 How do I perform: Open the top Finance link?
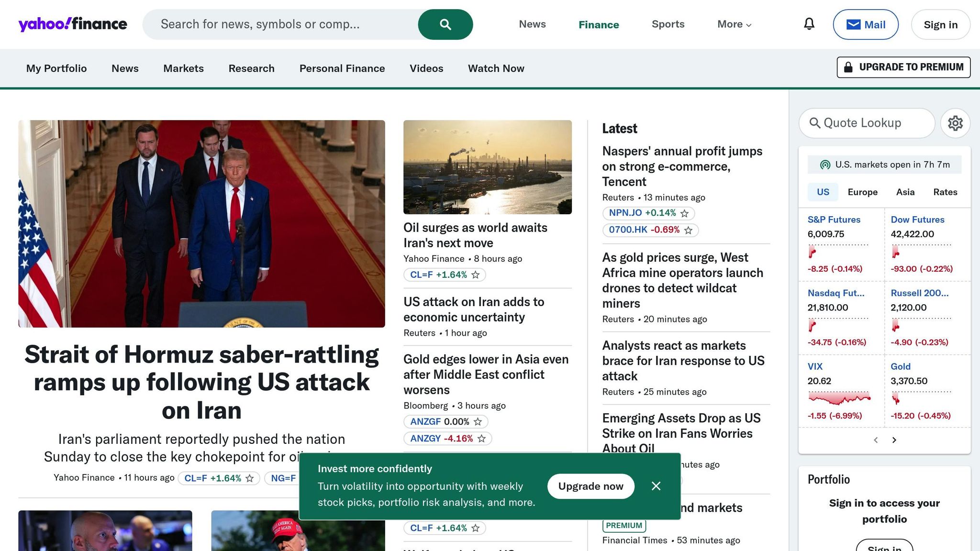599,24
